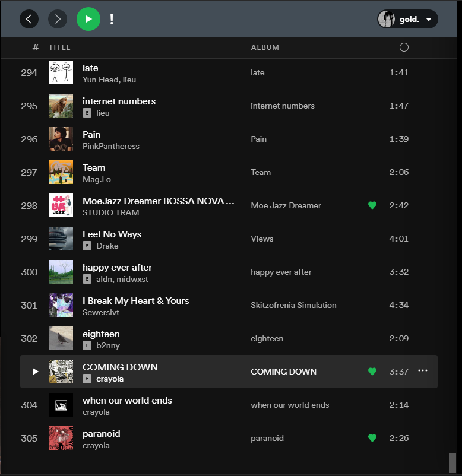Image resolution: width=462 pixels, height=476 pixels.
Task: Toggle the heart on COMING DOWN
Action: pyautogui.click(x=372, y=372)
